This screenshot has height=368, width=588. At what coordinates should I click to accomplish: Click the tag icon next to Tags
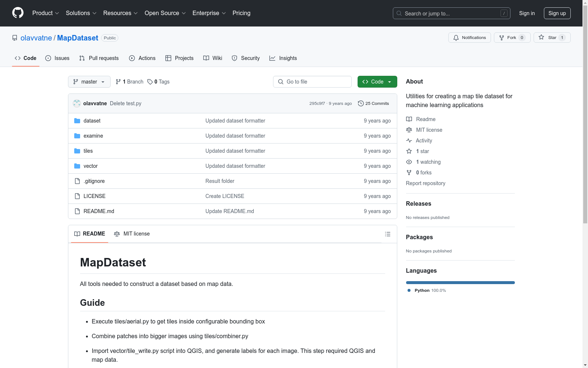tap(150, 82)
